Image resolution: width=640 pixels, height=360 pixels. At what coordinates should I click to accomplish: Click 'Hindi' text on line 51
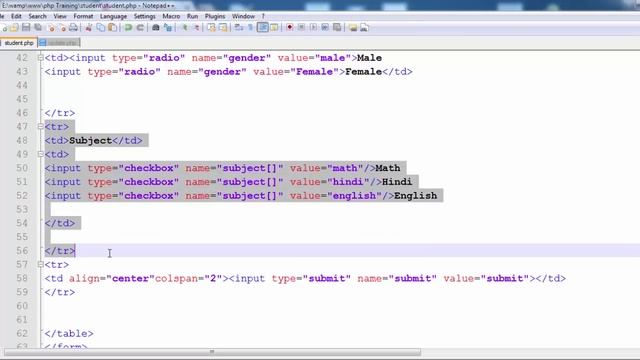[397, 182]
